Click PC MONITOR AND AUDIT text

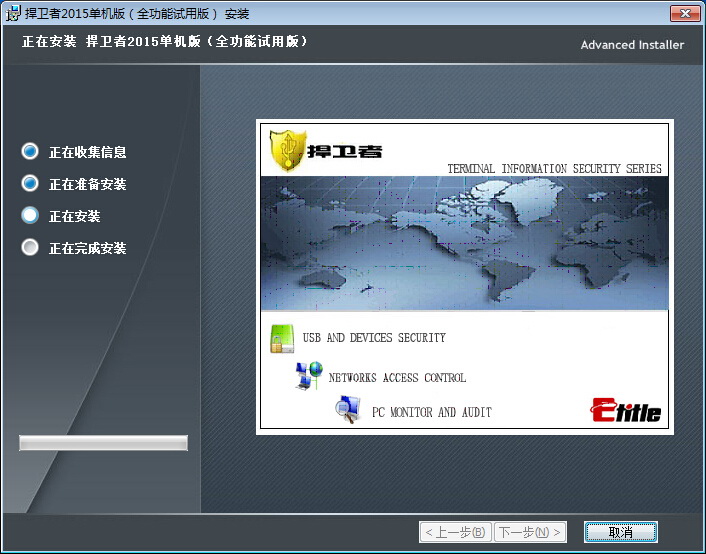[x=432, y=412]
